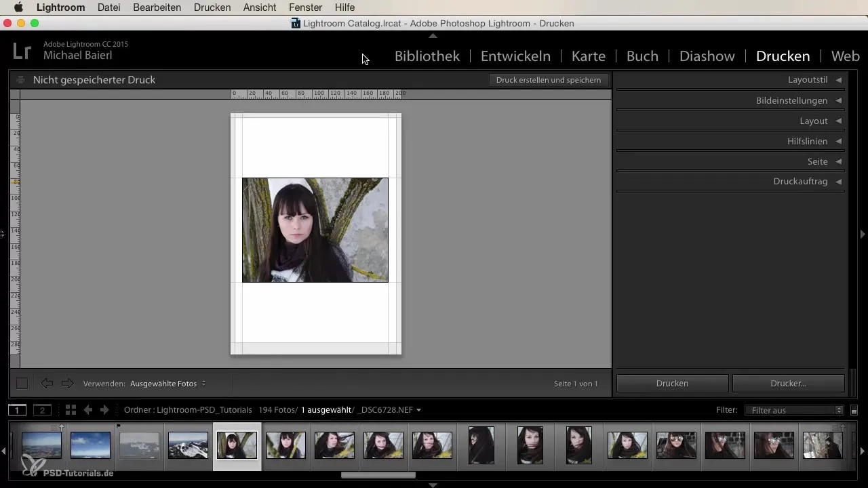The height and width of the screenshot is (488, 868).
Task: Toggle the flag on the faded snowy thumbnail
Action: point(119,426)
